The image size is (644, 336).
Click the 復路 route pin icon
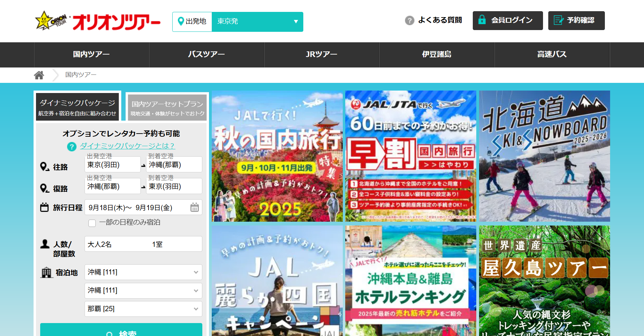point(44,188)
